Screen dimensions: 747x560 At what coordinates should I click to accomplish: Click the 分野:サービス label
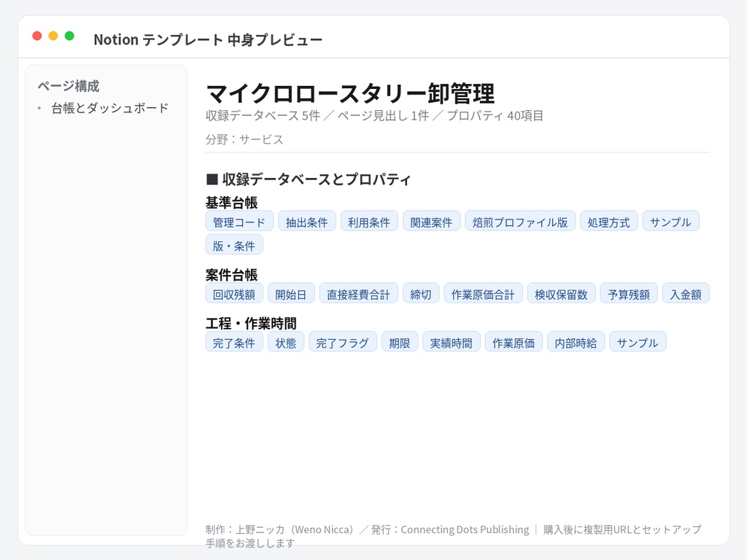(244, 139)
